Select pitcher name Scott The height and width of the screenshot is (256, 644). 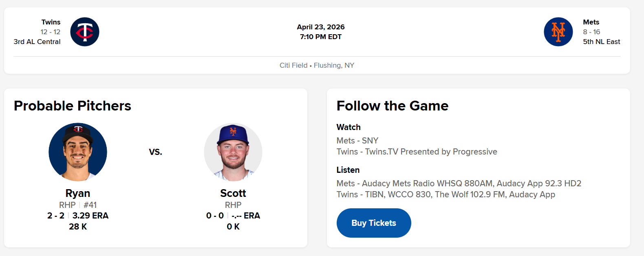click(233, 193)
